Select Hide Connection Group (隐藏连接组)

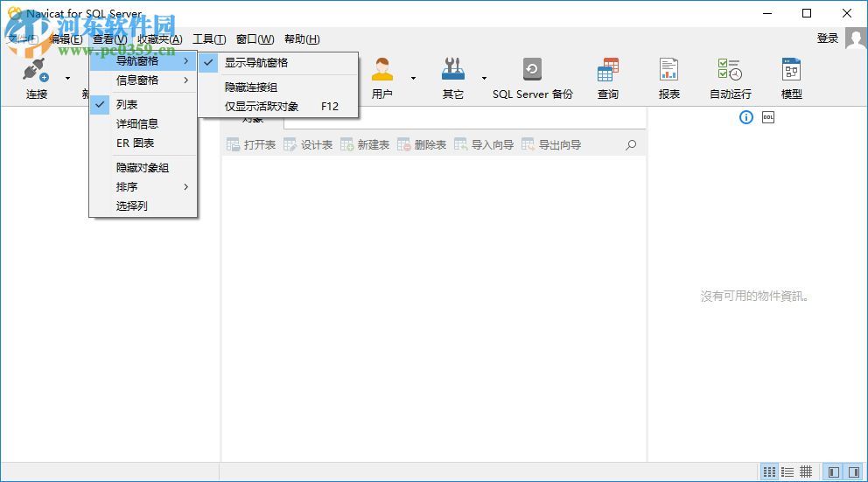pos(278,87)
